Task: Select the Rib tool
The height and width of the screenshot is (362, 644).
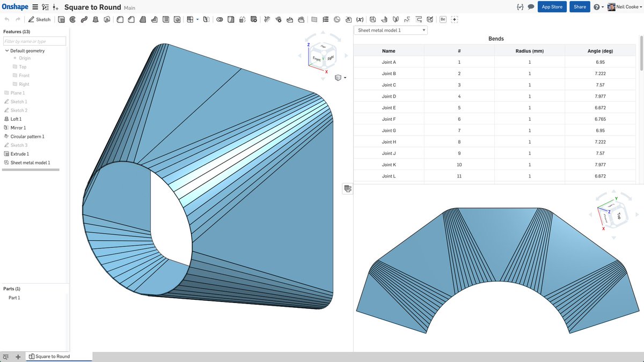Action: click(153, 19)
